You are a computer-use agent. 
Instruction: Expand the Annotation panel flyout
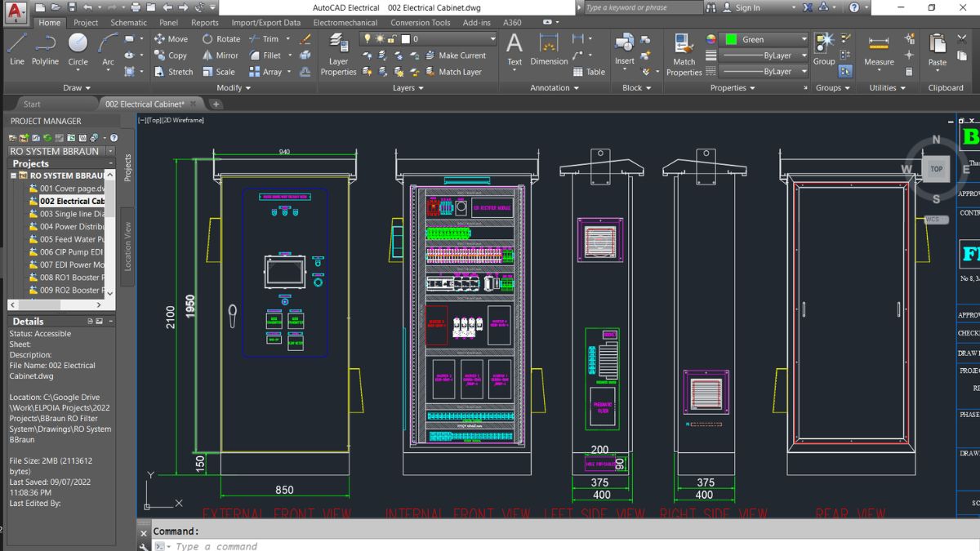coord(555,87)
